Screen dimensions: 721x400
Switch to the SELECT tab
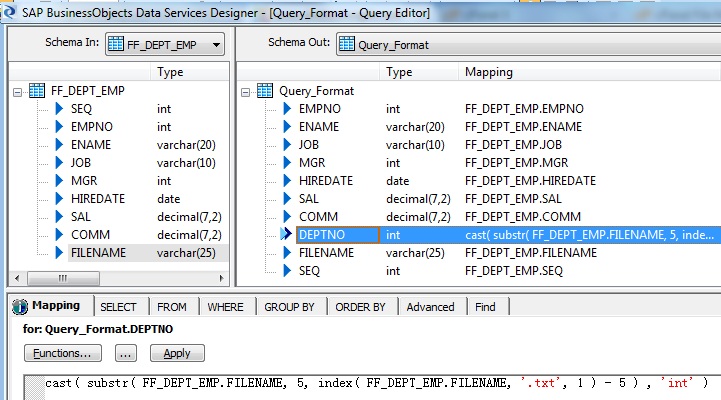click(121, 307)
